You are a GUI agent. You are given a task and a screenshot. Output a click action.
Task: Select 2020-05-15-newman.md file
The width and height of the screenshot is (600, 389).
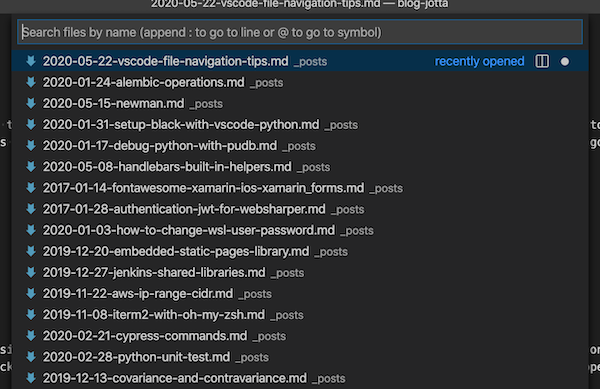pyautogui.click(x=300, y=104)
